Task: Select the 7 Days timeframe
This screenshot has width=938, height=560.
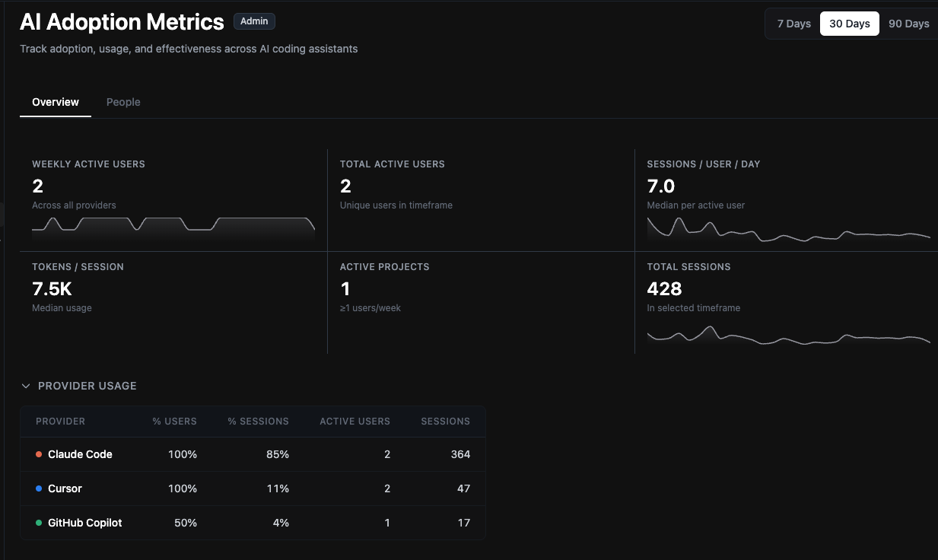Action: (793, 24)
